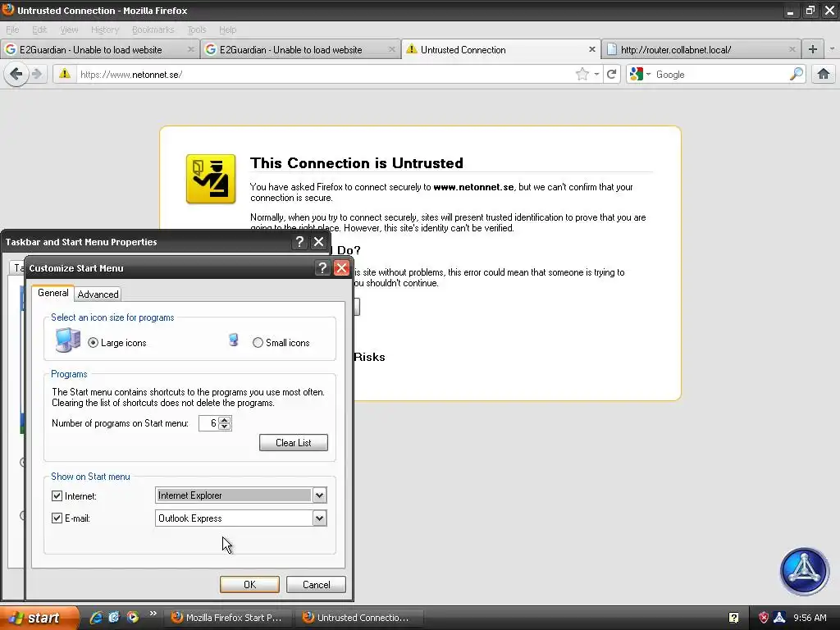Click the Firefox back arrow
840x630 pixels.
coord(16,74)
